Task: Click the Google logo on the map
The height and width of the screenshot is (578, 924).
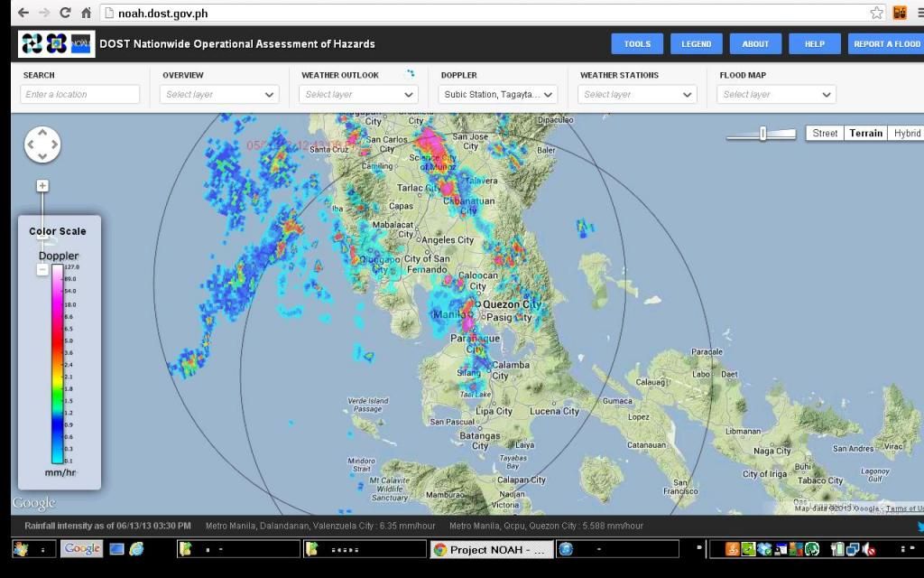Action: (x=33, y=503)
